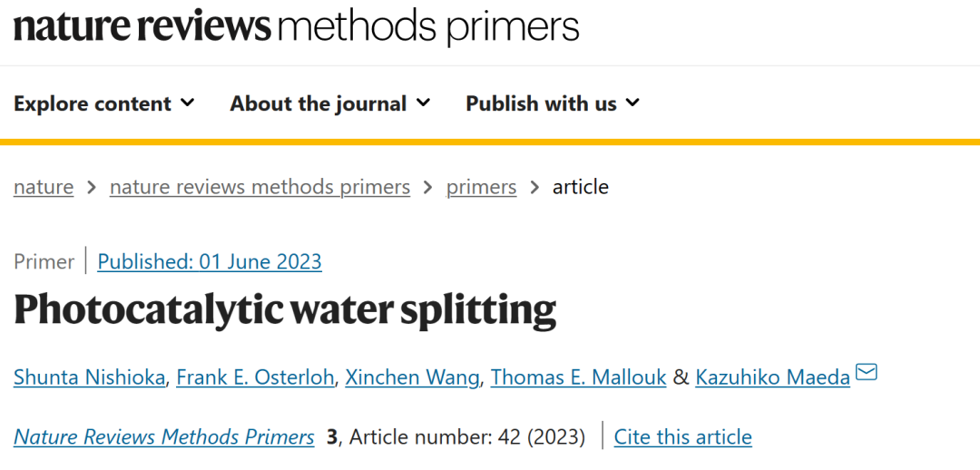Expand the Publish with us chevron
980x470 pixels.
coord(632,103)
